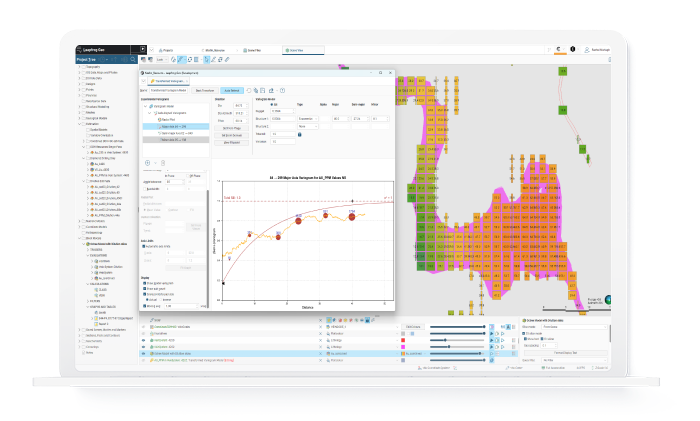Image resolution: width=700 pixels, height=421 pixels.
Task: Click the export icon in variogram window toolbar
Action: pos(271,91)
